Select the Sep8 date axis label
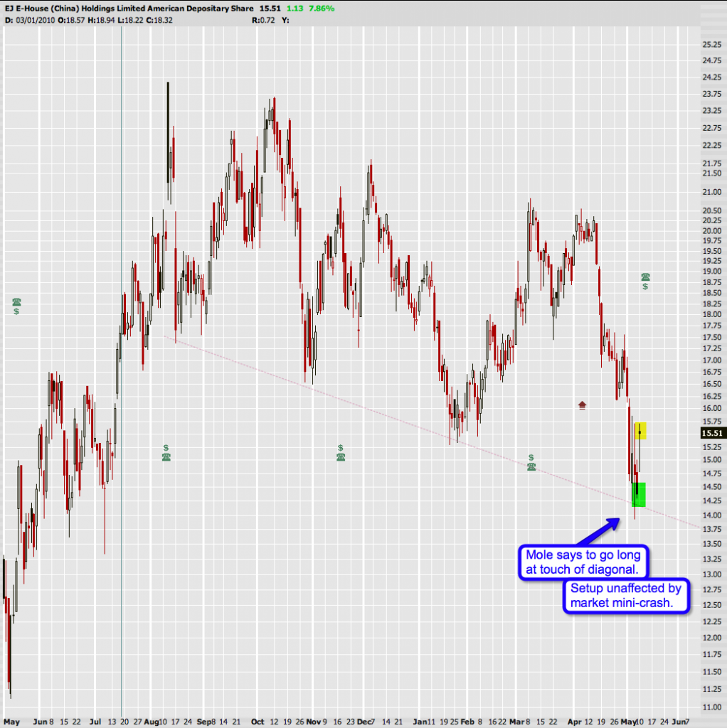727x728 pixels. (x=206, y=722)
